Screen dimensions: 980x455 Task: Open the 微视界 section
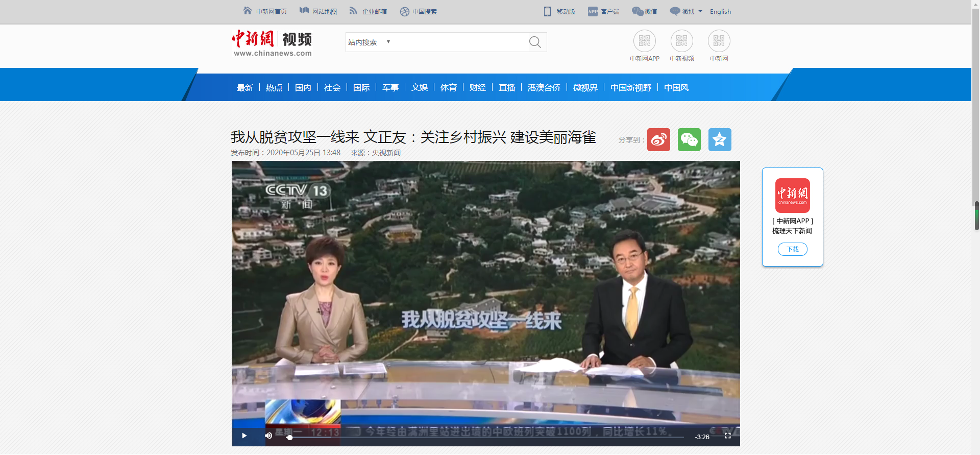(585, 87)
